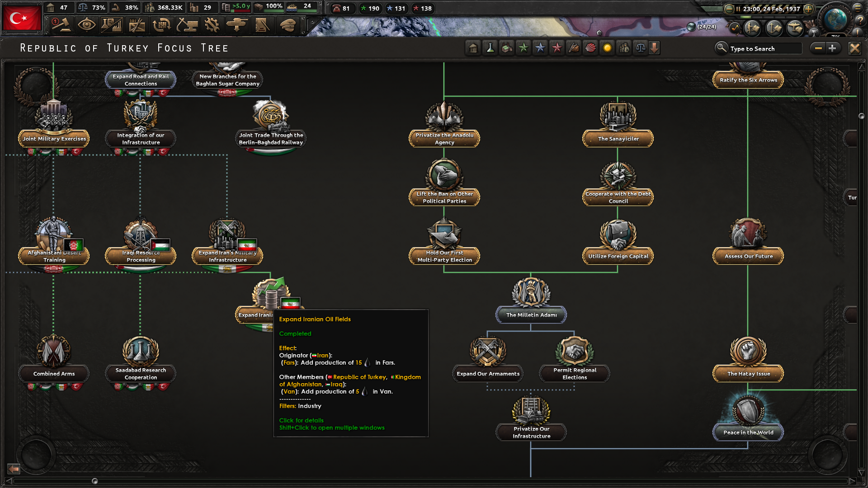Click Ratify the Six Arrows focus
Image resolution: width=868 pixels, height=488 pixels.
coord(748,80)
